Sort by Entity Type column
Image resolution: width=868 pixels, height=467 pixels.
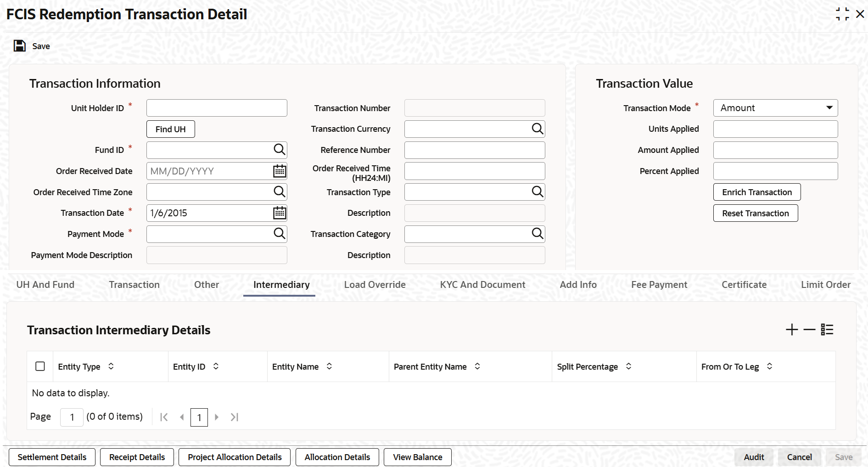pyautogui.click(x=111, y=366)
